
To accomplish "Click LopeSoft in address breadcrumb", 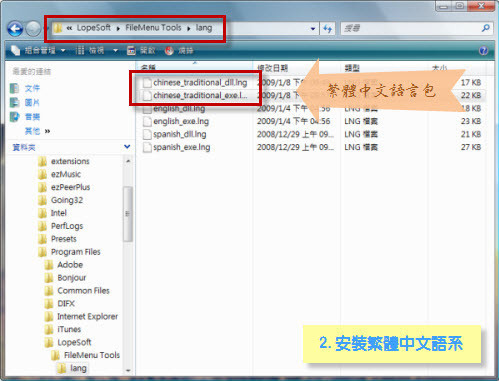I will 94,28.
